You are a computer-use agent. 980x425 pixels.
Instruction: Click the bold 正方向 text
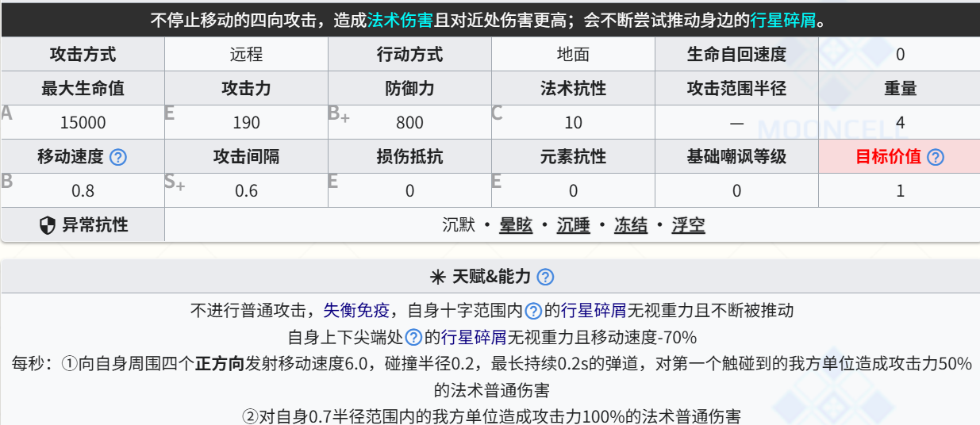click(220, 364)
